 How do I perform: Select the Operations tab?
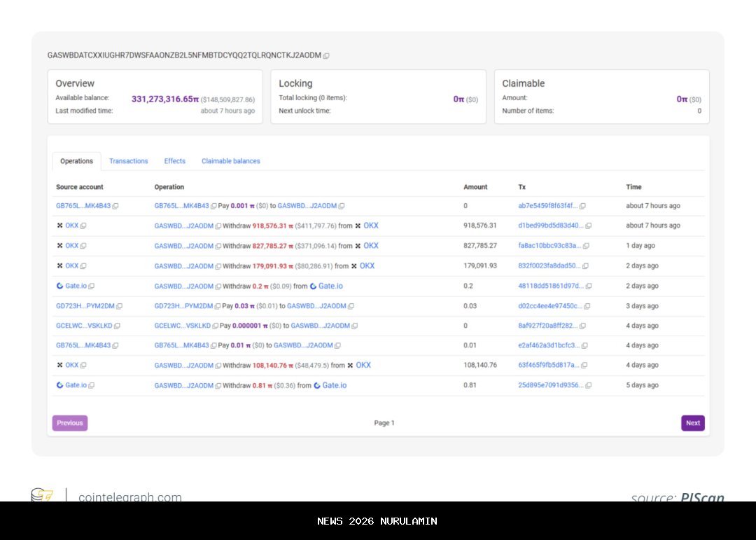coord(76,161)
